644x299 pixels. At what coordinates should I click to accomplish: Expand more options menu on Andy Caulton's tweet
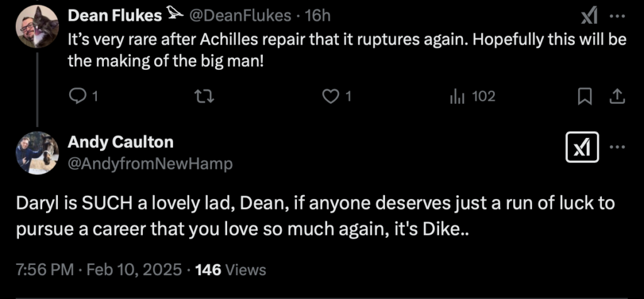click(x=618, y=147)
